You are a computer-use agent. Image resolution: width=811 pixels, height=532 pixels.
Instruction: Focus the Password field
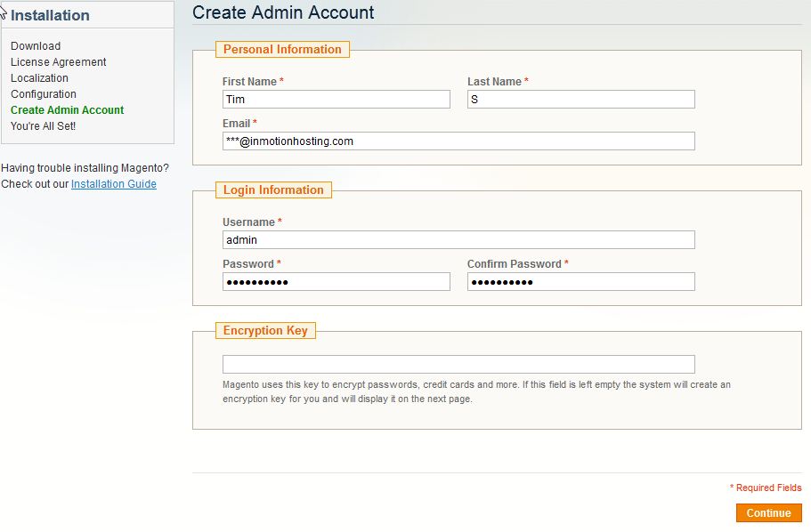(336, 282)
